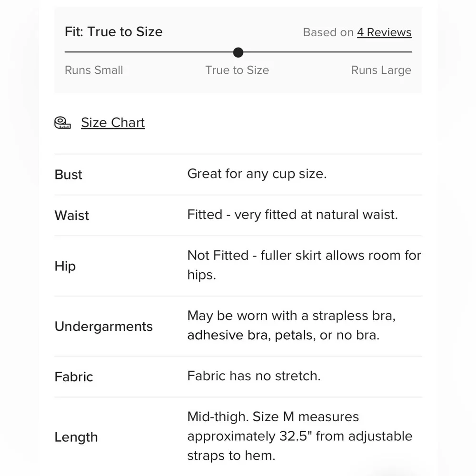Select the Fabric row label
The height and width of the screenshot is (476, 476).
(x=74, y=377)
